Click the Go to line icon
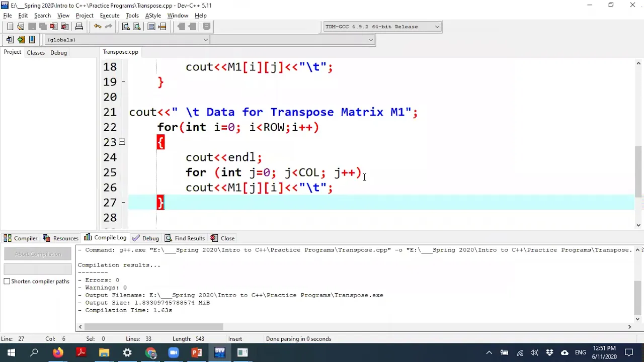The image size is (644, 362). (x=163, y=27)
